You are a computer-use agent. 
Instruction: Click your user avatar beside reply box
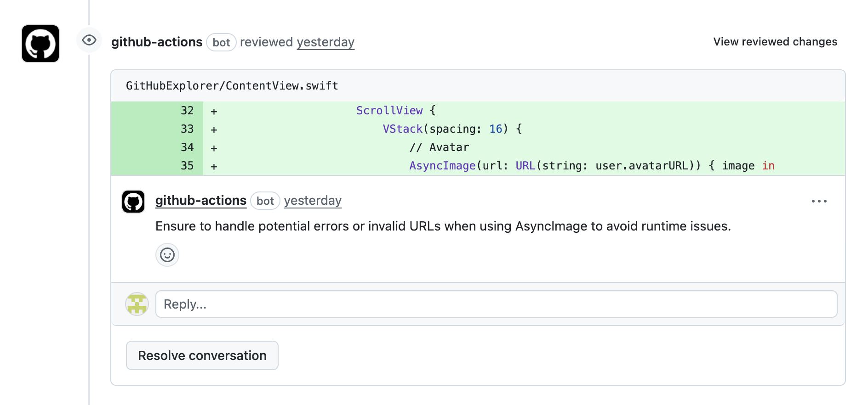pos(137,304)
